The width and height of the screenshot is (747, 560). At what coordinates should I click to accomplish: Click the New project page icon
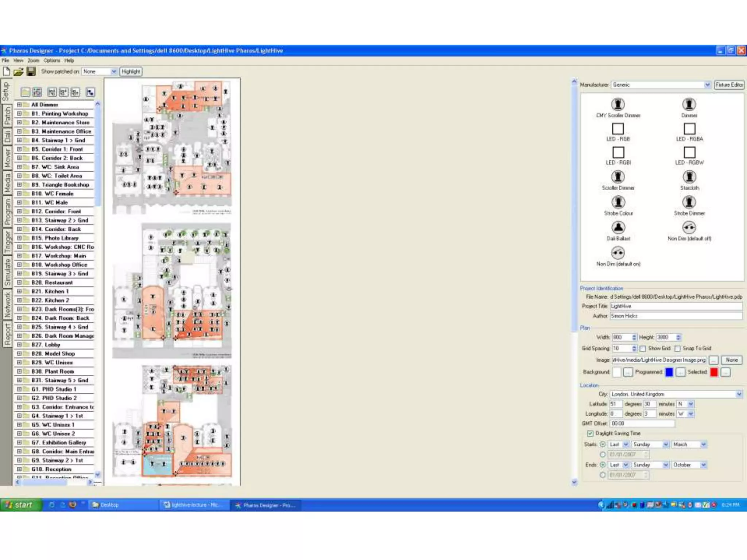point(7,71)
